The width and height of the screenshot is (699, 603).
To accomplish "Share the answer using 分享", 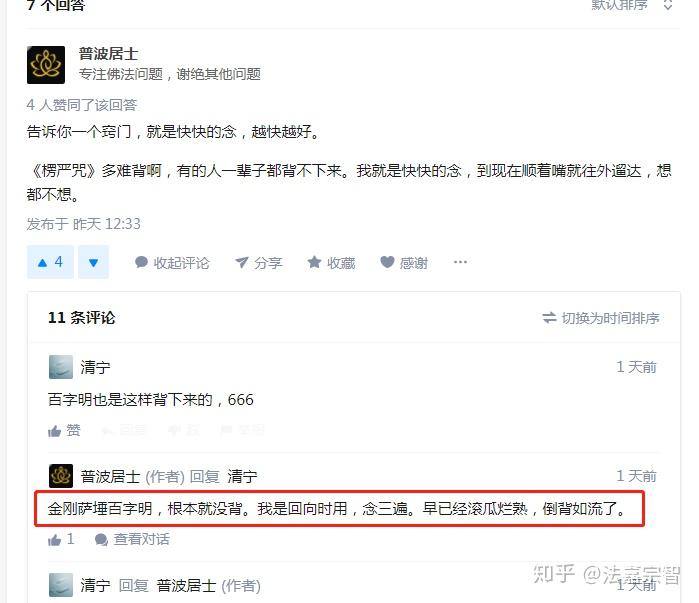I will pyautogui.click(x=259, y=263).
